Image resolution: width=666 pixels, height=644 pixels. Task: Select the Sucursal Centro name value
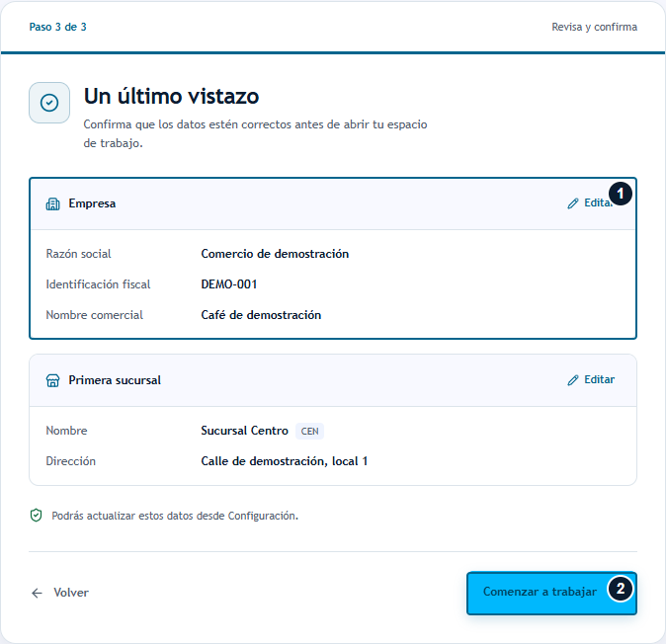coord(244,431)
